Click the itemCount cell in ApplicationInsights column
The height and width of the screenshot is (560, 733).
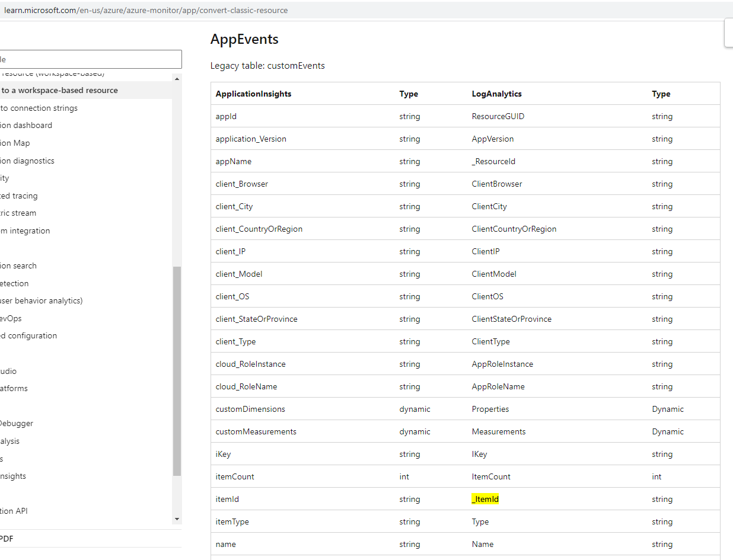click(235, 476)
